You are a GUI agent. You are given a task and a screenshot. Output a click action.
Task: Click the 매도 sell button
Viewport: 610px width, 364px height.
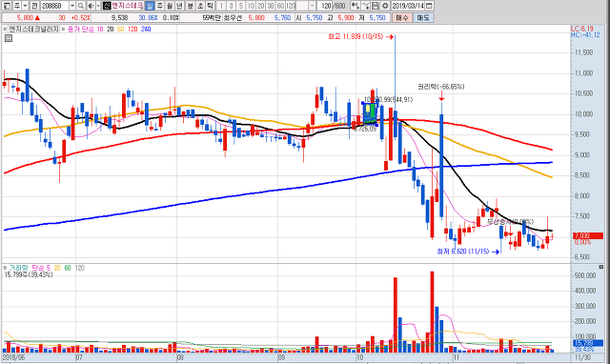[423, 18]
